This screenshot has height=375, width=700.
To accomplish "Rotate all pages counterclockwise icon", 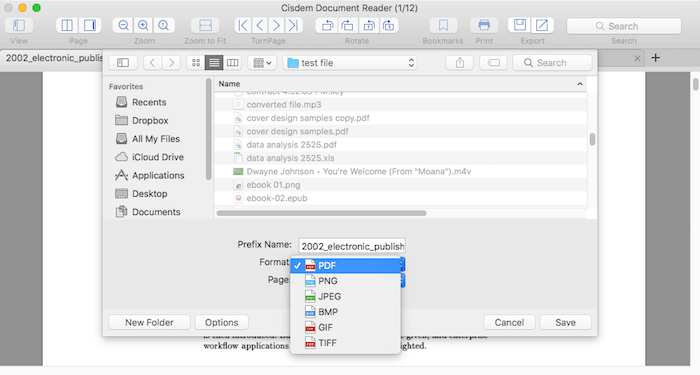I will 368,25.
